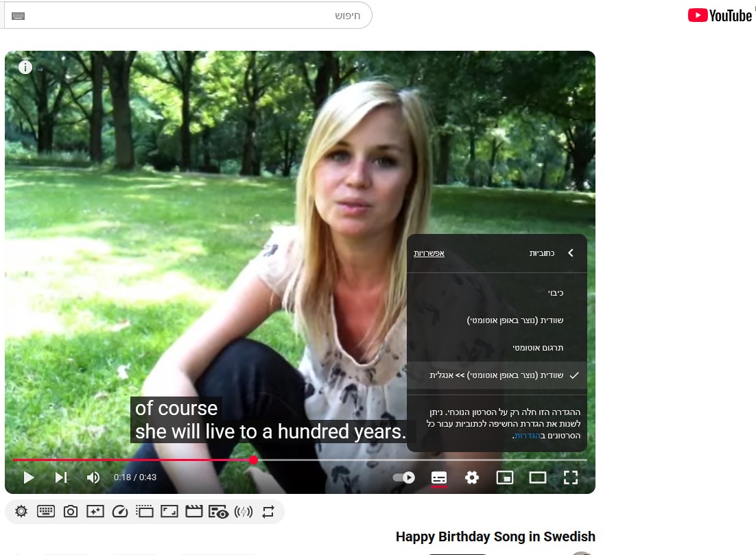Viewport: 756px width, 555px height.
Task: Click the 'הגדרות' settings link in the note
Action: coord(528,436)
